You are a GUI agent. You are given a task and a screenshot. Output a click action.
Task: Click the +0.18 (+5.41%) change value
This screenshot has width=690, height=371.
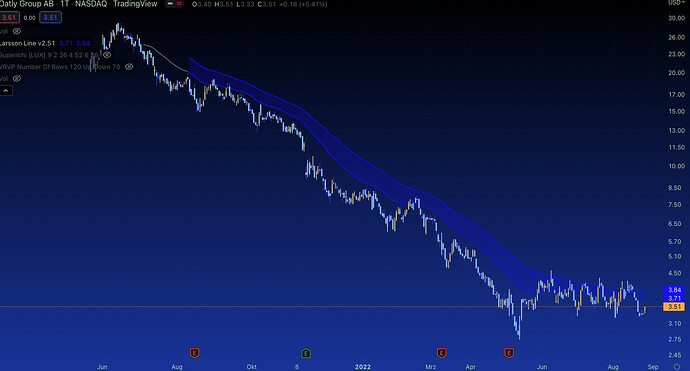(x=303, y=4)
